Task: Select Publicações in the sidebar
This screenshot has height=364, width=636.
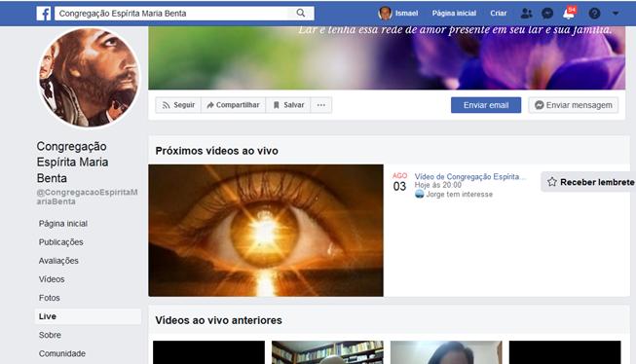Action: click(x=60, y=242)
